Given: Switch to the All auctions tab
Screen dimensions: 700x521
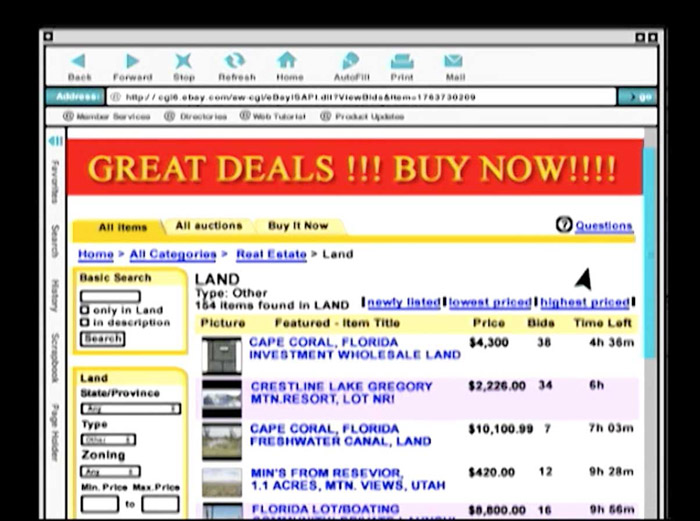Looking at the screenshot, I should [x=208, y=226].
